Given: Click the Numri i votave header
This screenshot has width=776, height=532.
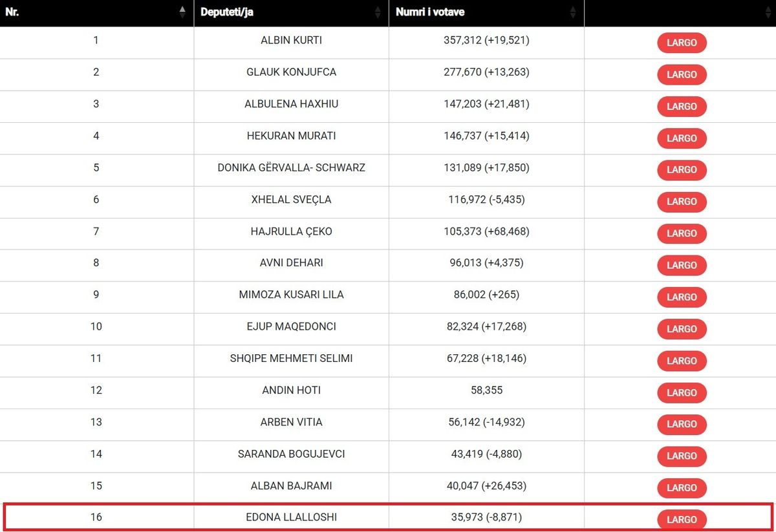Looking at the screenshot, I should 430,12.
